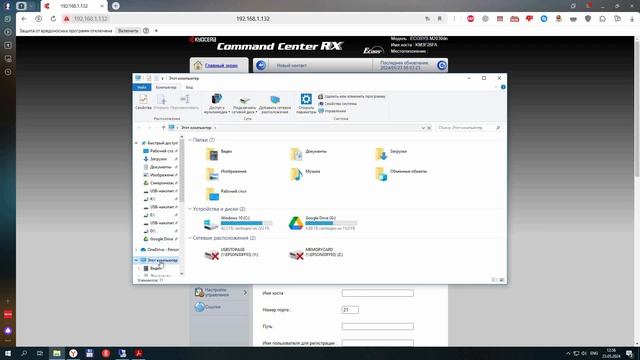640x360 pixels.
Task: Open the Объемные объекты folder
Action: tap(401, 174)
